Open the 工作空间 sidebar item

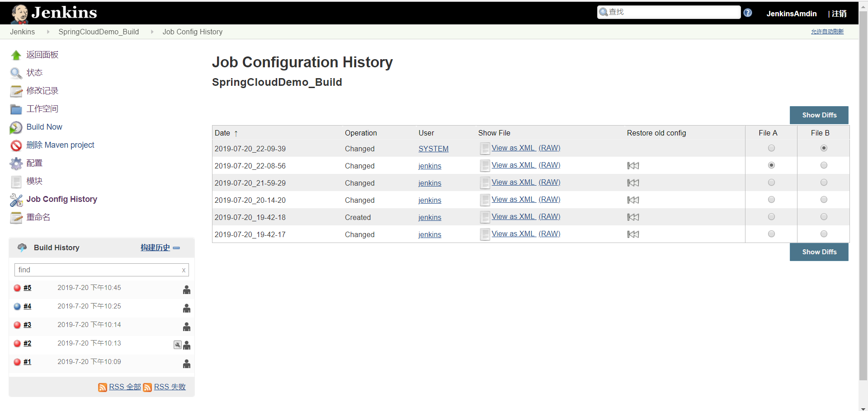[x=42, y=109]
